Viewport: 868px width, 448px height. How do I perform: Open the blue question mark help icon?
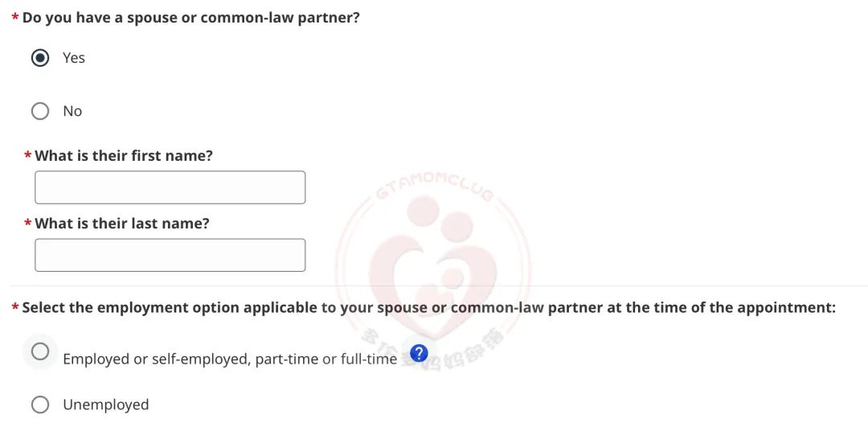(x=419, y=353)
